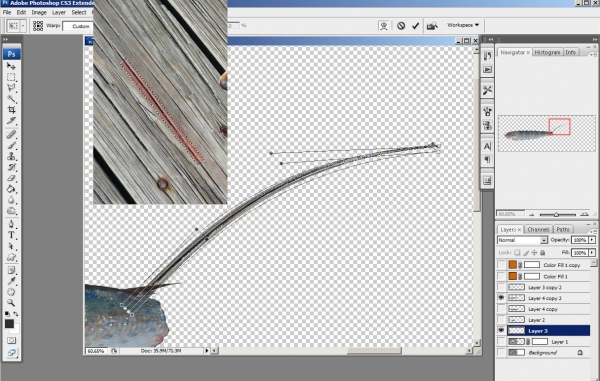Click the foreground color swatch
This screenshot has width=600, height=381.
9,324
